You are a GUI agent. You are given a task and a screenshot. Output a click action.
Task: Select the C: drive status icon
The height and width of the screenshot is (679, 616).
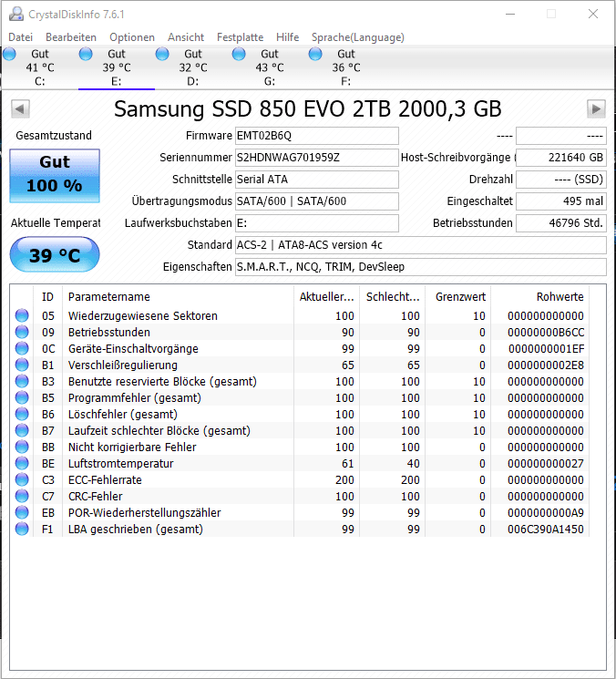tap(9, 54)
